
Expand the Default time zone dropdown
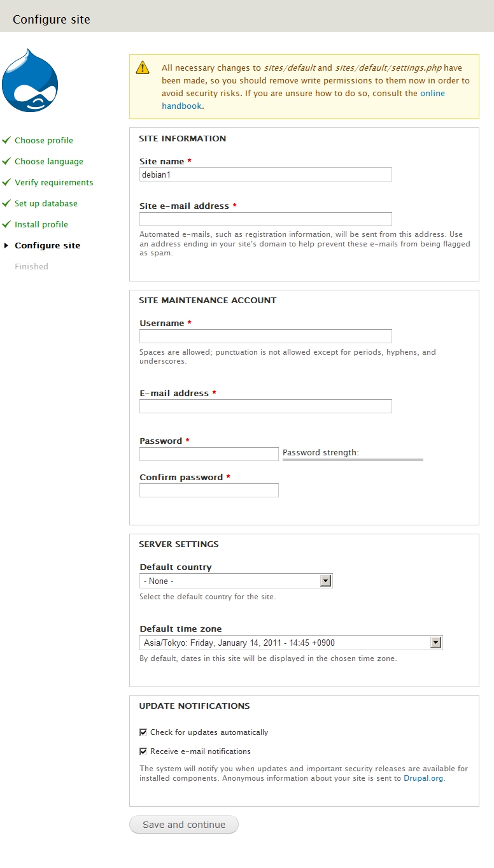click(x=291, y=643)
